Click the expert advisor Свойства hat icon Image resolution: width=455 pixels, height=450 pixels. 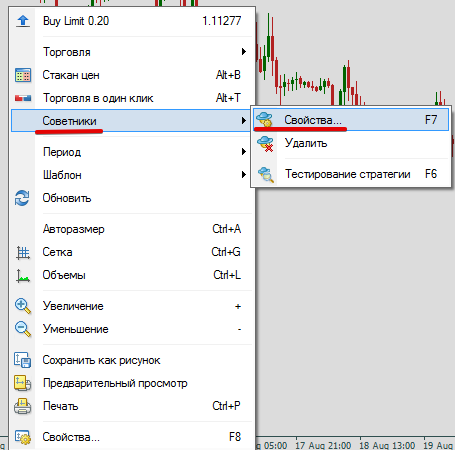pos(265,120)
